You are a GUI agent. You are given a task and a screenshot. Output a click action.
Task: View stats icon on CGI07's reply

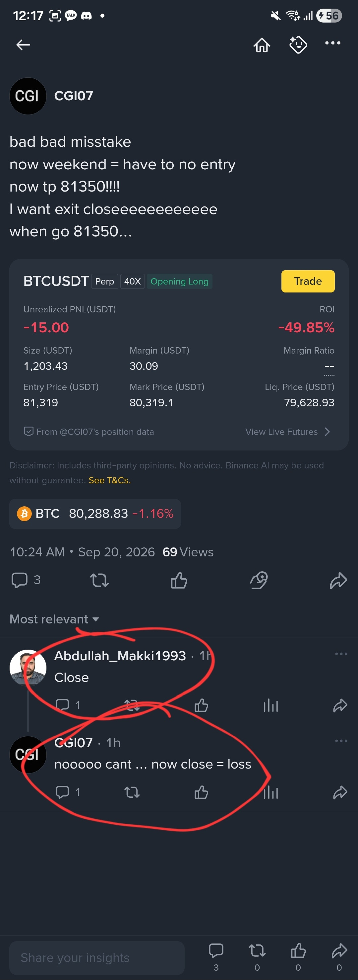coord(270,792)
